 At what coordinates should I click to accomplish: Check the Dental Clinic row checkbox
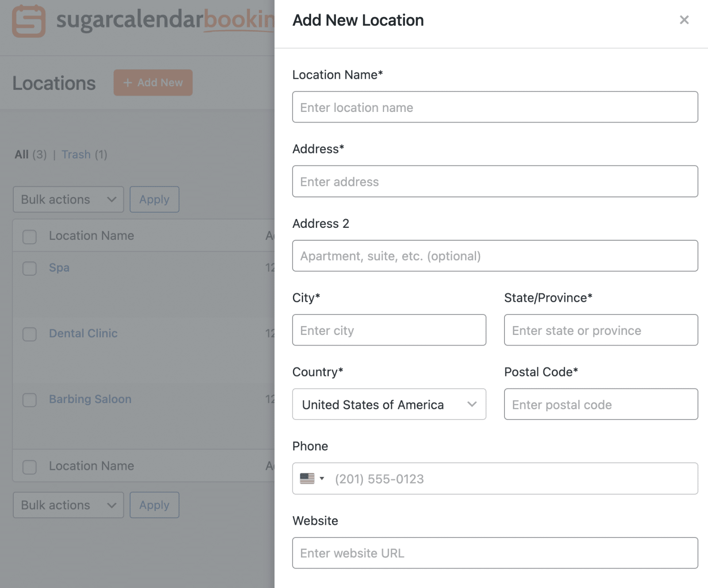pyautogui.click(x=29, y=334)
